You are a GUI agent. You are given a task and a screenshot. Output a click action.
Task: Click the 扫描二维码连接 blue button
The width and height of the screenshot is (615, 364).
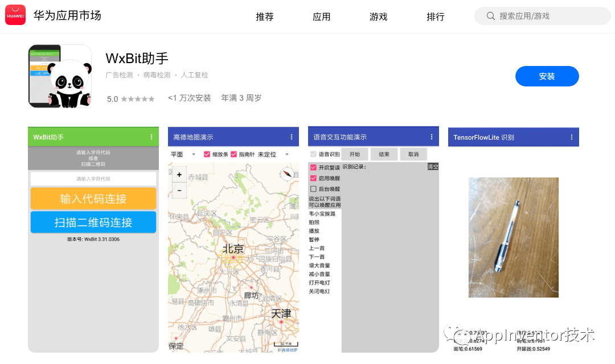[x=93, y=222]
